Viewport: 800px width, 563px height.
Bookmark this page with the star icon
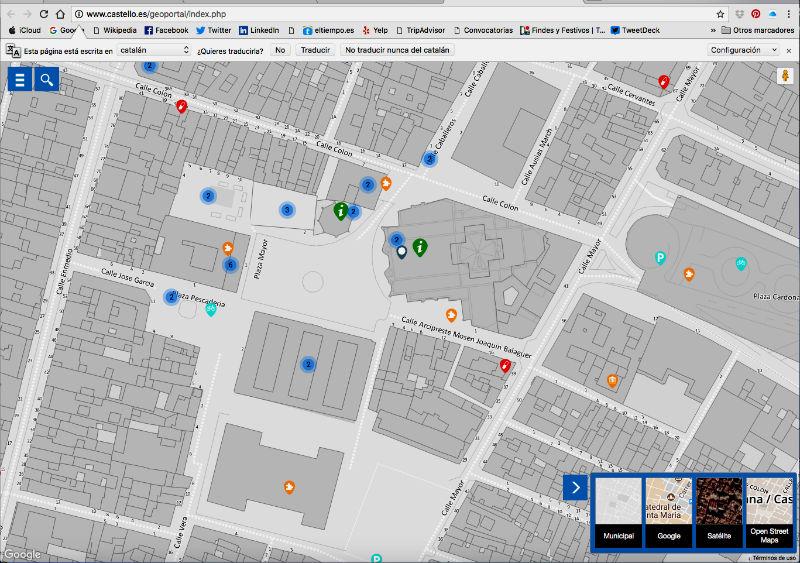720,14
